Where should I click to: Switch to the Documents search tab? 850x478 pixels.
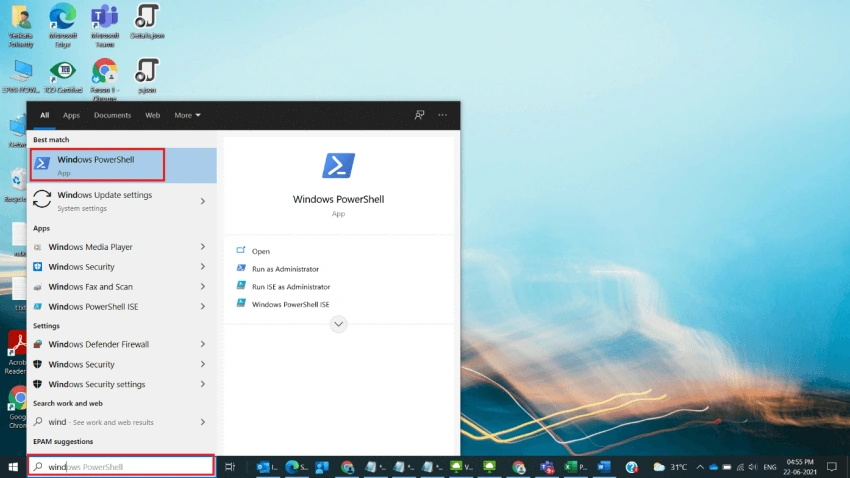112,115
